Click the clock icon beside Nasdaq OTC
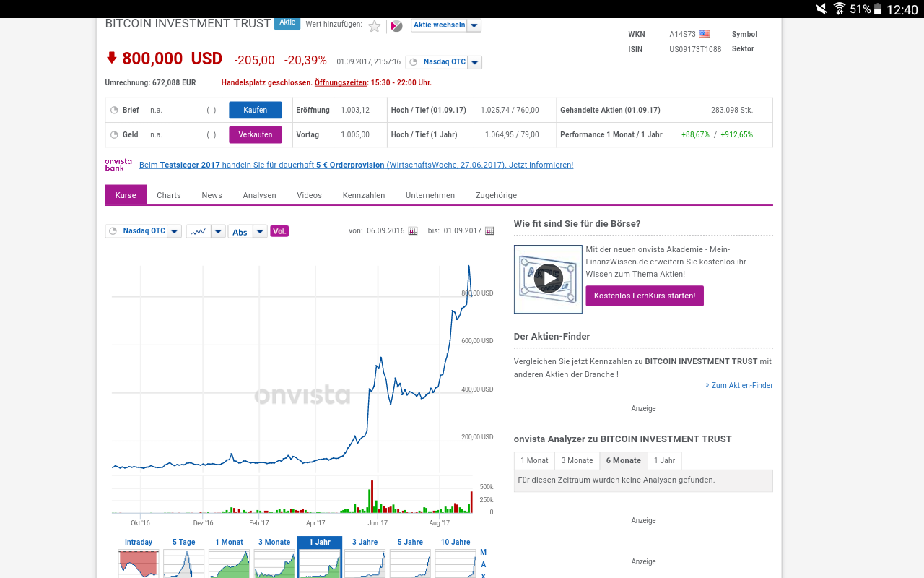This screenshot has width=924, height=578. pos(112,230)
